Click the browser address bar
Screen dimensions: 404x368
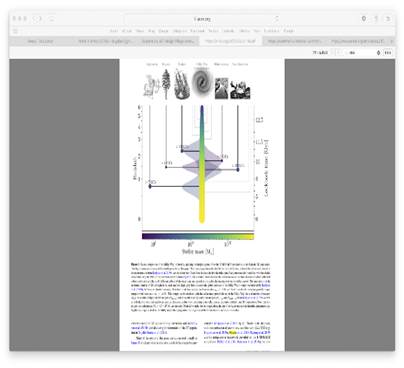202,19
